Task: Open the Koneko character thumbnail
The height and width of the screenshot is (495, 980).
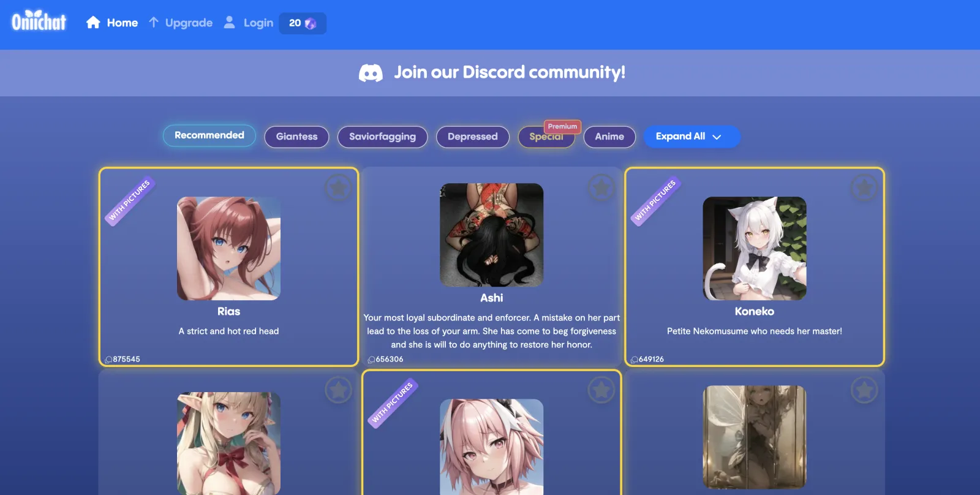Action: [755, 248]
